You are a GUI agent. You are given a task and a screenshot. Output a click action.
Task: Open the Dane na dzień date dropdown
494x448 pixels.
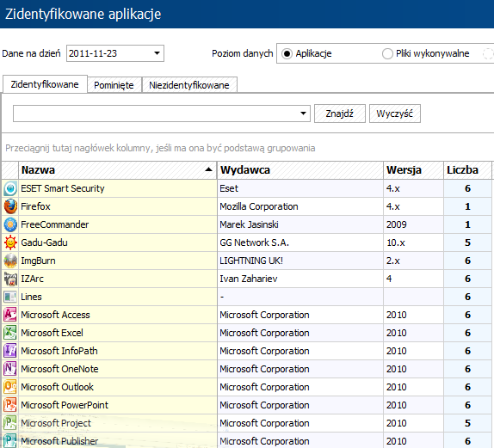(x=157, y=53)
